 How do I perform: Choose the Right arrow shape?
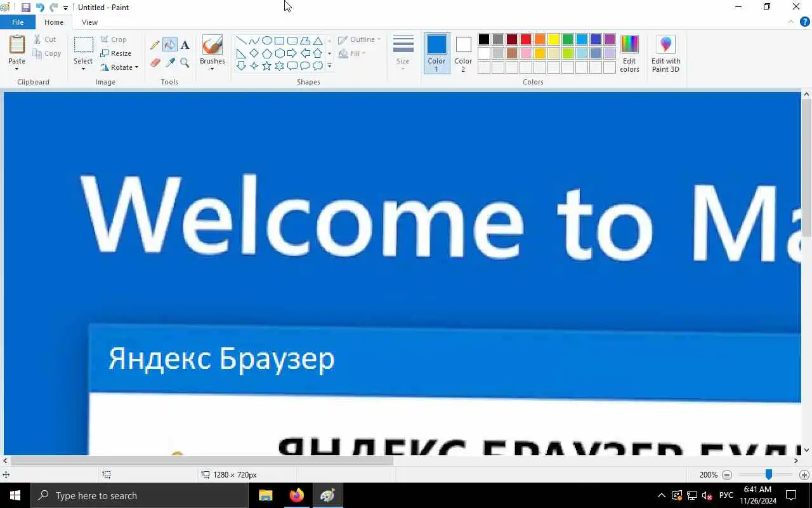[x=292, y=53]
